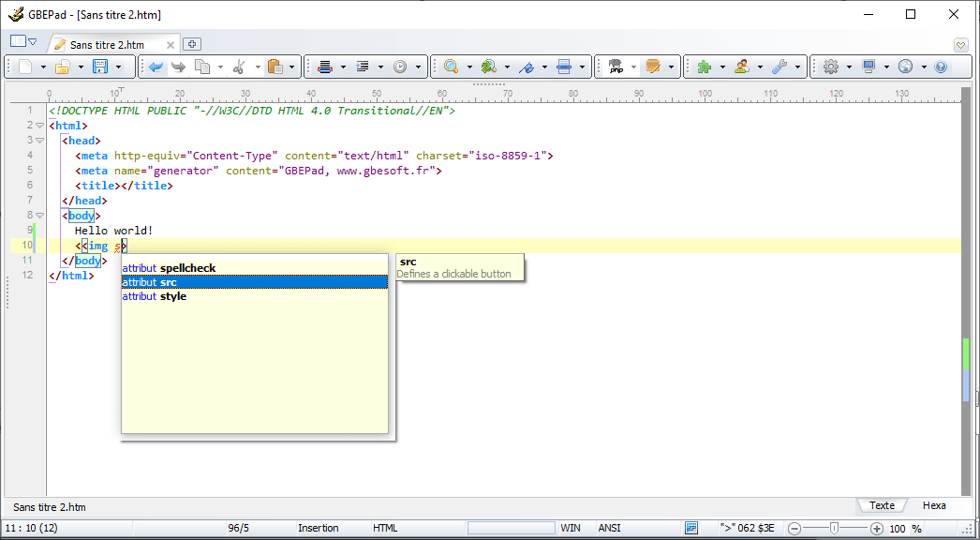This screenshot has height=540, width=980.
Task: Click the notepad with pencil icon
Action: [x=654, y=67]
